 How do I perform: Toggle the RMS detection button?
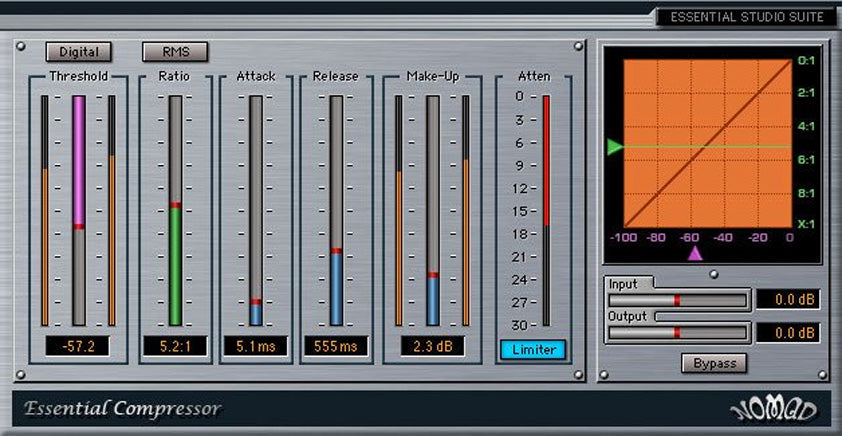click(175, 51)
